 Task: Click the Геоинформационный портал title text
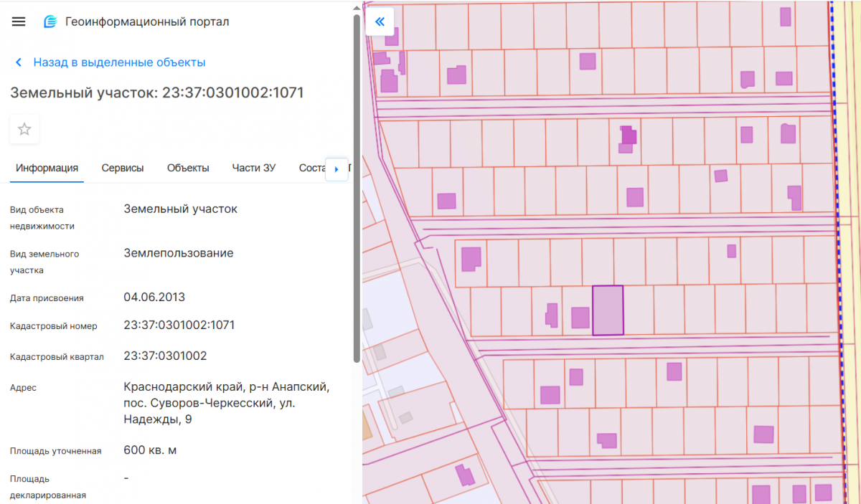pos(147,22)
